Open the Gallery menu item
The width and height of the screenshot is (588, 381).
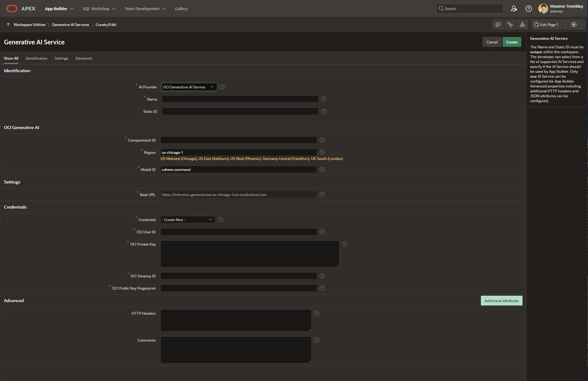[x=181, y=8]
